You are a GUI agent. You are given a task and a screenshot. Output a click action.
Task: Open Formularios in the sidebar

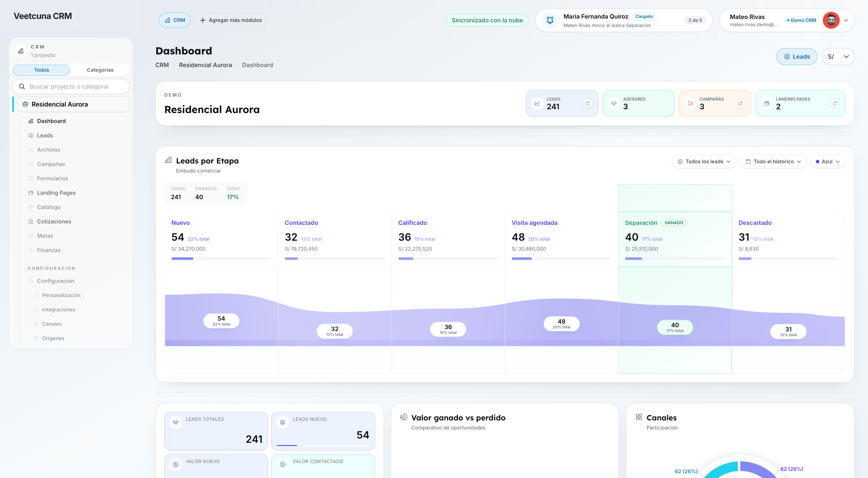pyautogui.click(x=52, y=178)
